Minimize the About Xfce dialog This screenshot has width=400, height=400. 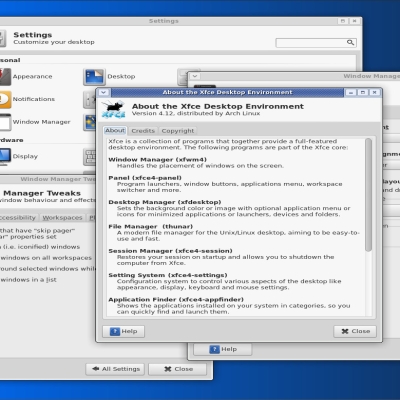tap(351, 92)
